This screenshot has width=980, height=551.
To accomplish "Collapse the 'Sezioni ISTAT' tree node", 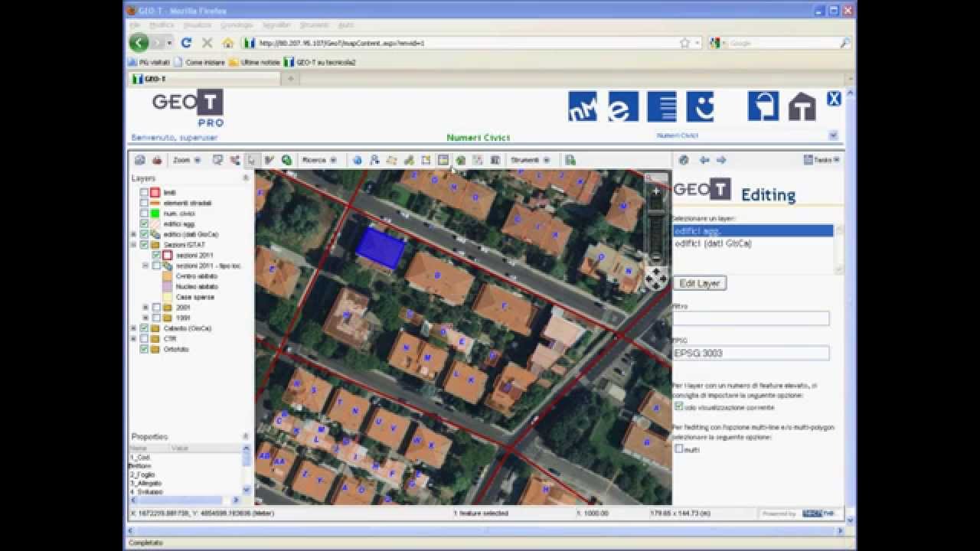I will tap(134, 245).
